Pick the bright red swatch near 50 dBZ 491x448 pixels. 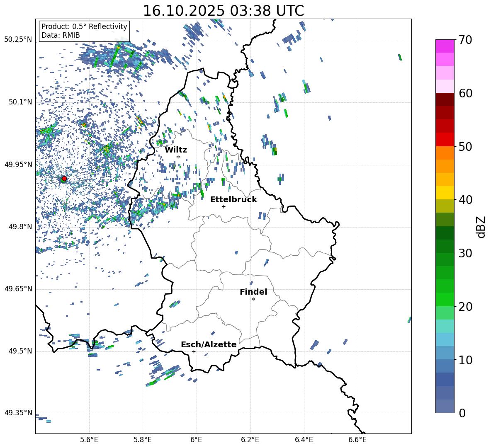[445, 139]
